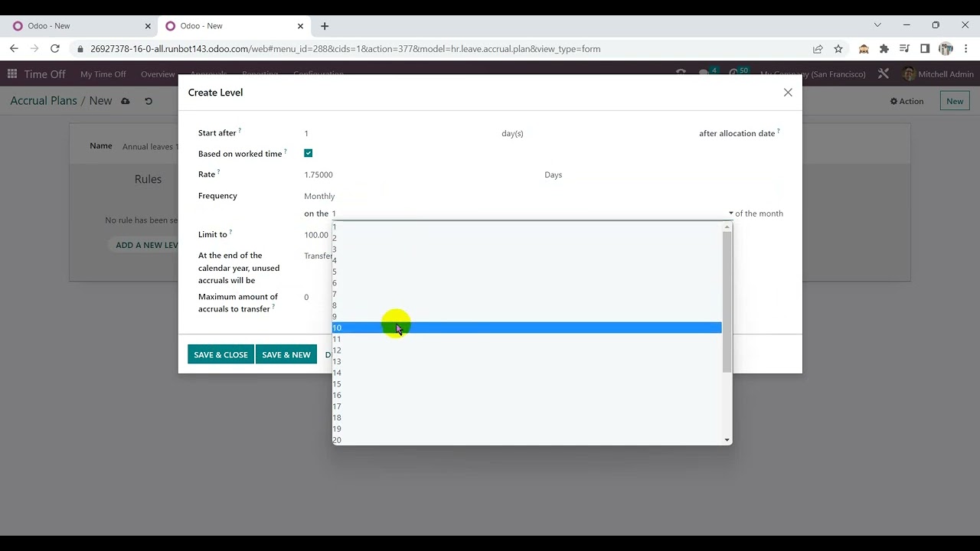Open Chrome tab search chevron
The height and width of the screenshot is (551, 980).
click(x=877, y=25)
